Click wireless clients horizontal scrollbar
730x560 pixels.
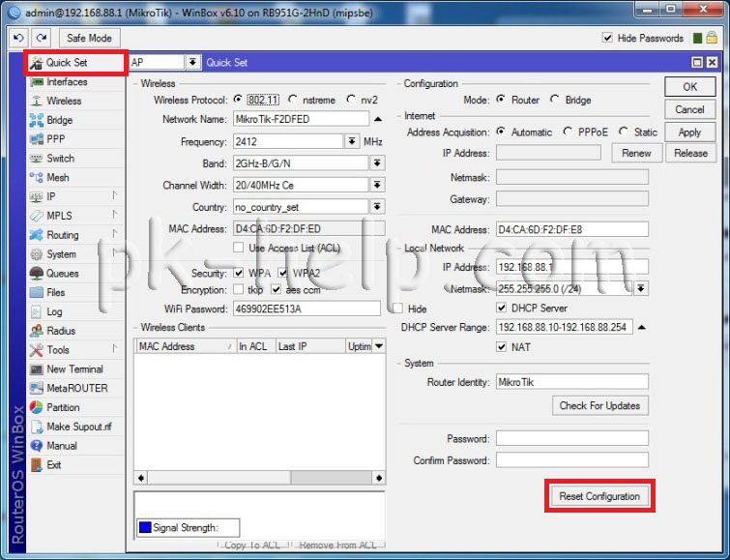260,478
